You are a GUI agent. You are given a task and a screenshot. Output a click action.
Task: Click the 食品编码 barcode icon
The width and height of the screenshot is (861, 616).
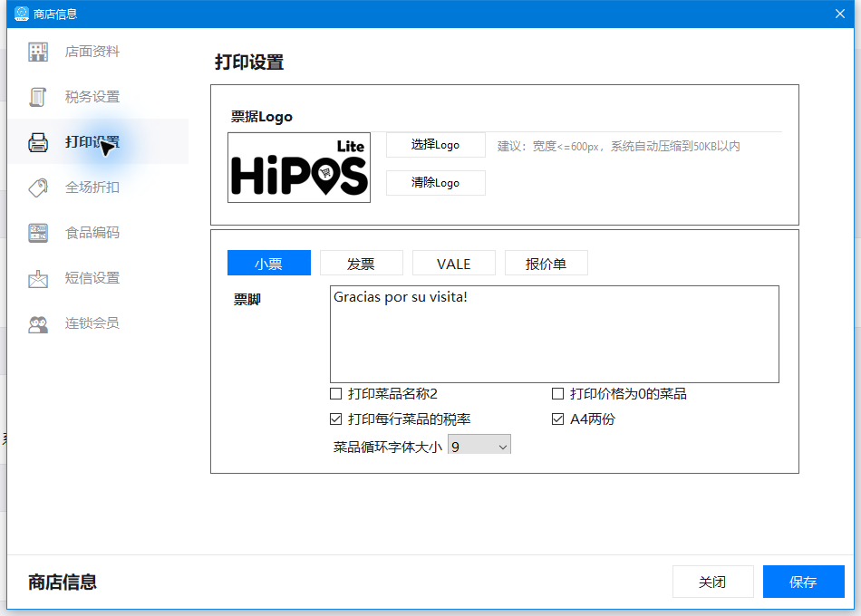tap(38, 233)
